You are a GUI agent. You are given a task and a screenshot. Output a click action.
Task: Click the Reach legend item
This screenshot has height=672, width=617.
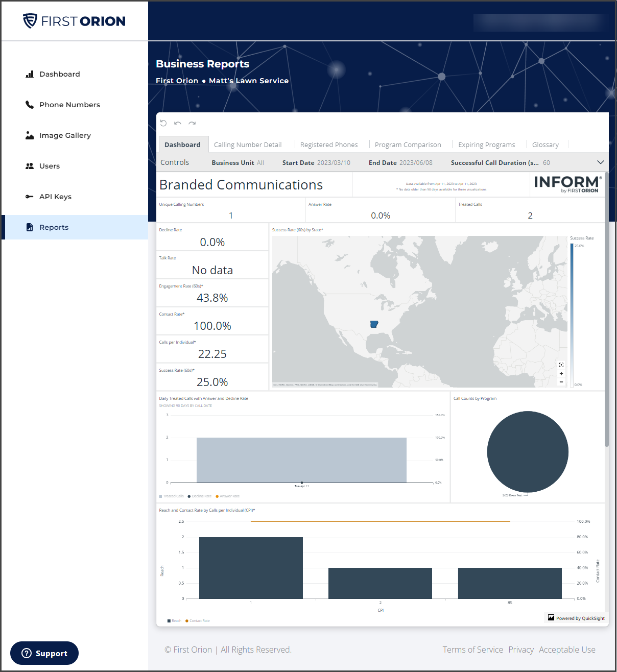[175, 621]
